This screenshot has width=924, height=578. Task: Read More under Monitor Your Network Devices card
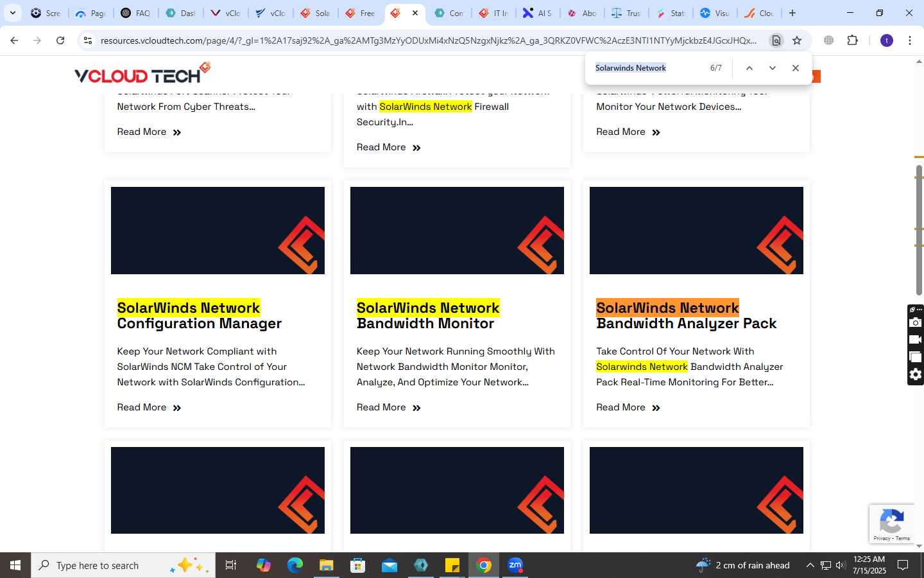coord(628,132)
